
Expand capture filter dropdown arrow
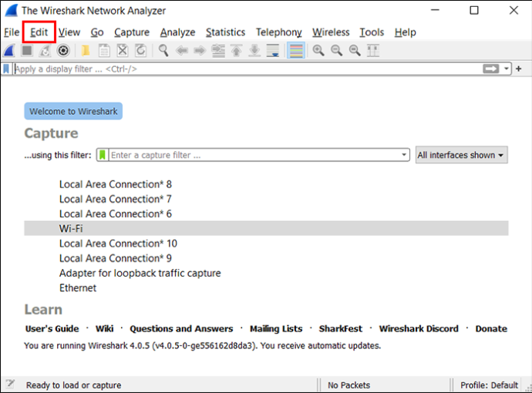[x=404, y=155]
